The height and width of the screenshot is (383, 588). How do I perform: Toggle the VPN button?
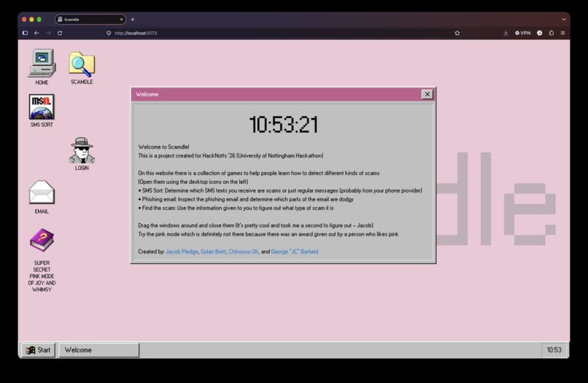(523, 33)
